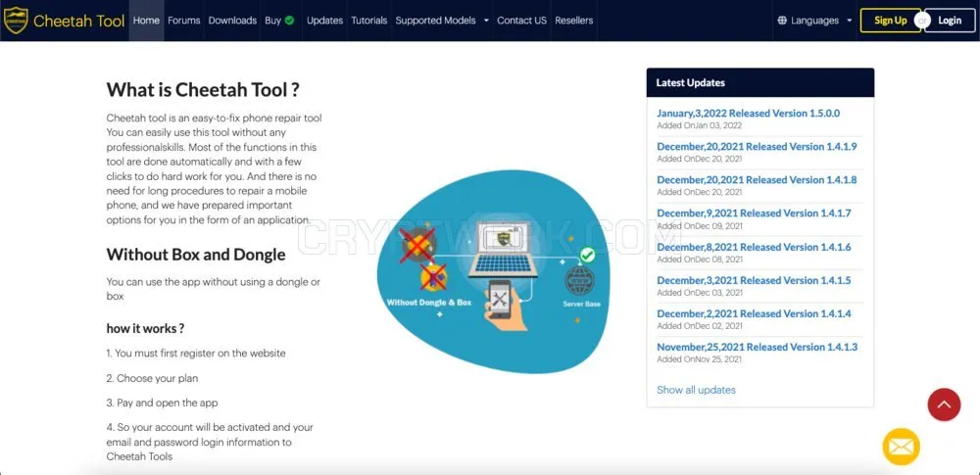Open January 3 2022 Version 1.5.0.0 update
The width and height of the screenshot is (980, 475).
[748, 114]
